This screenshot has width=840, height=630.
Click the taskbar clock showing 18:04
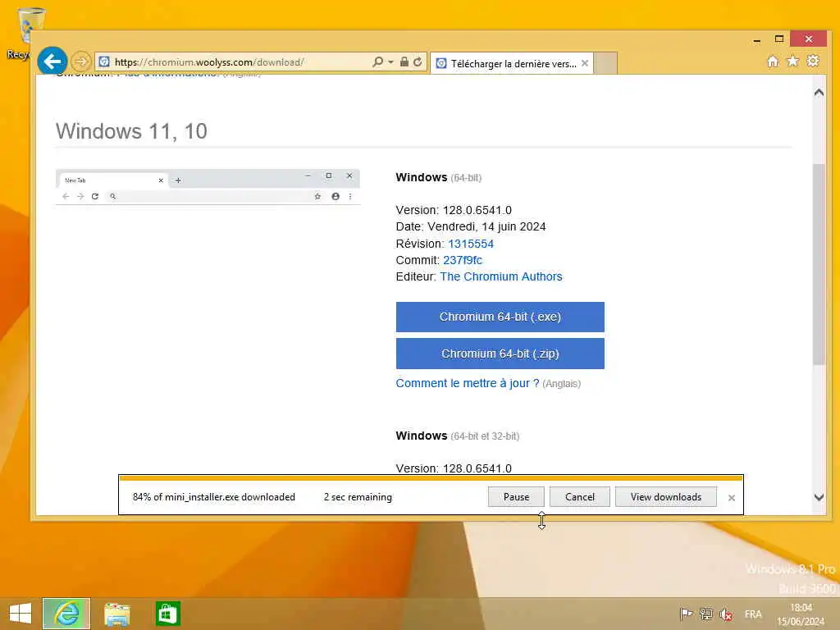tap(801, 614)
